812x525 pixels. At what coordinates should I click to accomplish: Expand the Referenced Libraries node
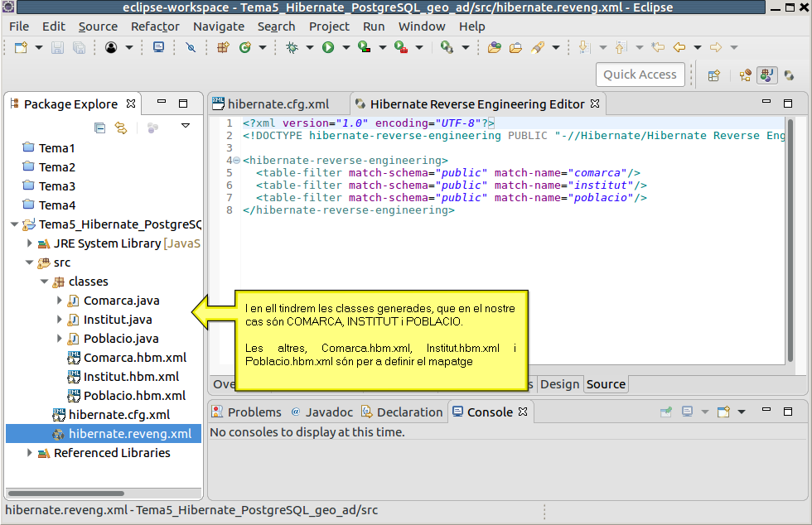pyautogui.click(x=30, y=452)
